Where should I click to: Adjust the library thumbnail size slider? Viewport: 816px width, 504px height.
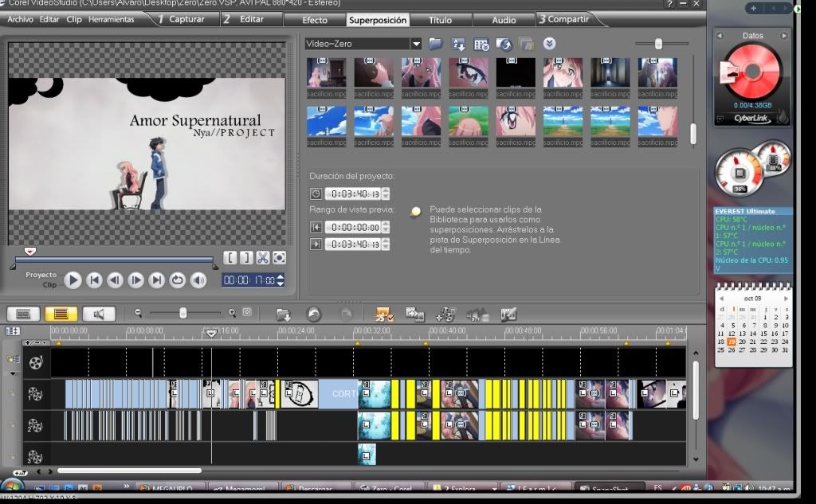(x=658, y=44)
